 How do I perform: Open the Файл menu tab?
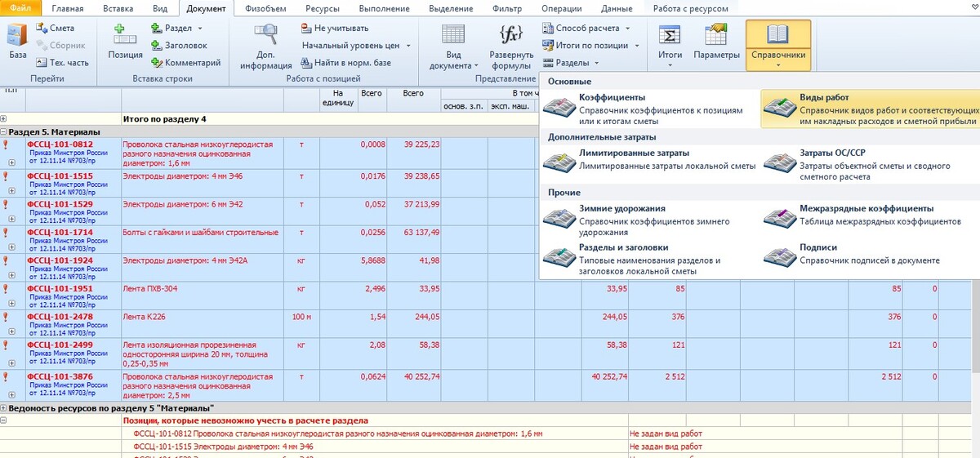[x=20, y=8]
